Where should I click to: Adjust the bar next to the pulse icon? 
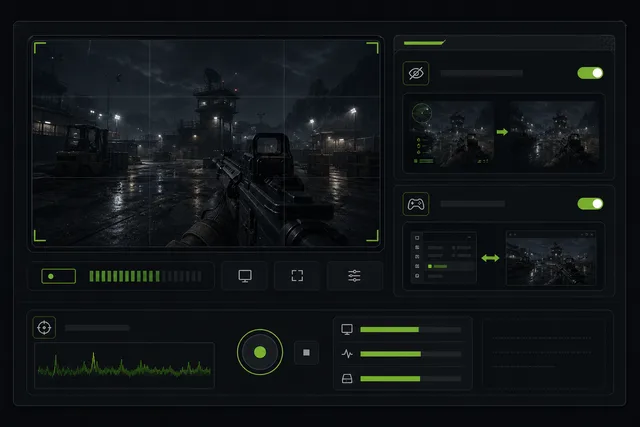coord(411,354)
